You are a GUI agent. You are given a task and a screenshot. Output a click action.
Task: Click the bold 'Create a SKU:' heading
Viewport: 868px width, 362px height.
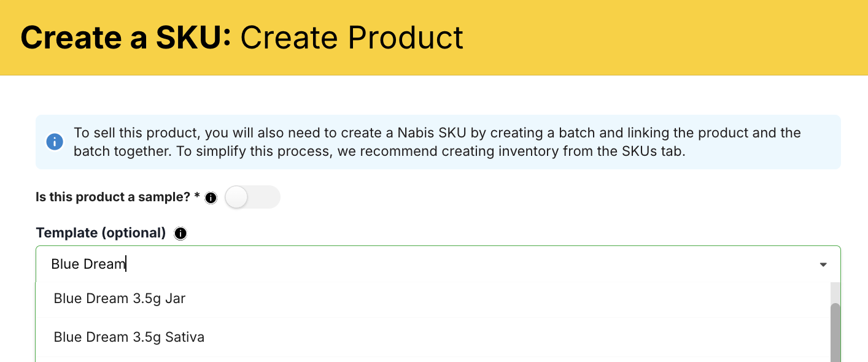click(126, 37)
